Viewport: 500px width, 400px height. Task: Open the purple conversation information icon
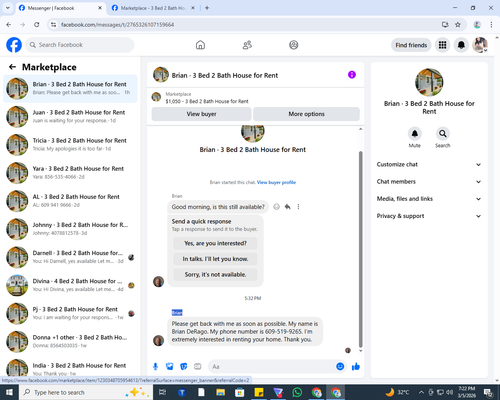click(352, 75)
